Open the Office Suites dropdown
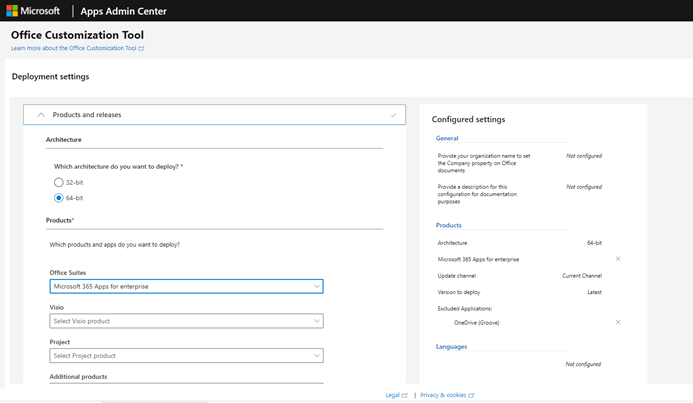Viewport: 693px width, 403px height. coord(186,287)
